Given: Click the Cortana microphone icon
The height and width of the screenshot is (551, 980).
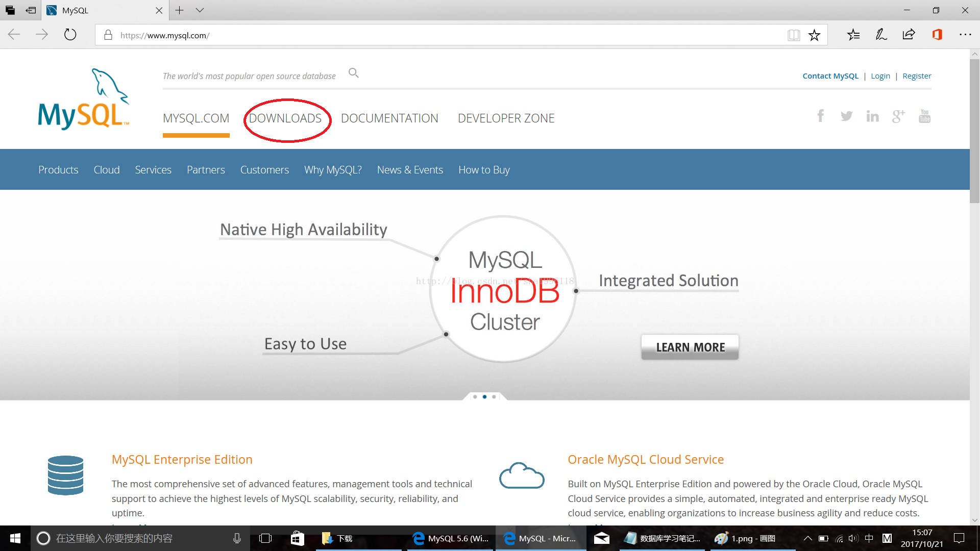Looking at the screenshot, I should [x=237, y=538].
